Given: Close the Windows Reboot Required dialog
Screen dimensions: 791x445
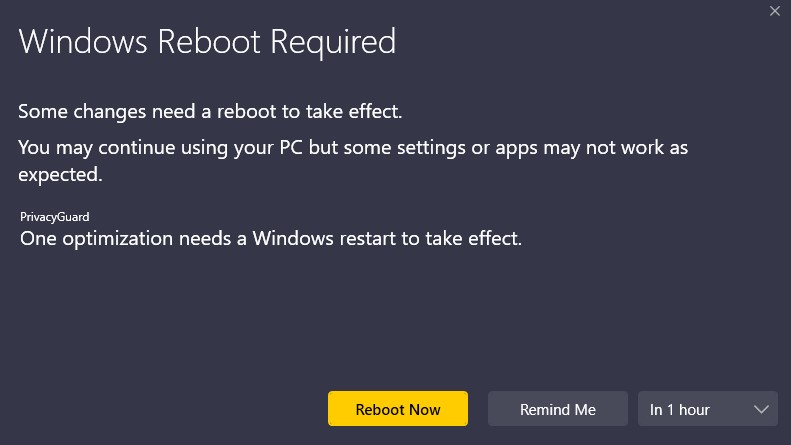Looking at the screenshot, I should (775, 11).
